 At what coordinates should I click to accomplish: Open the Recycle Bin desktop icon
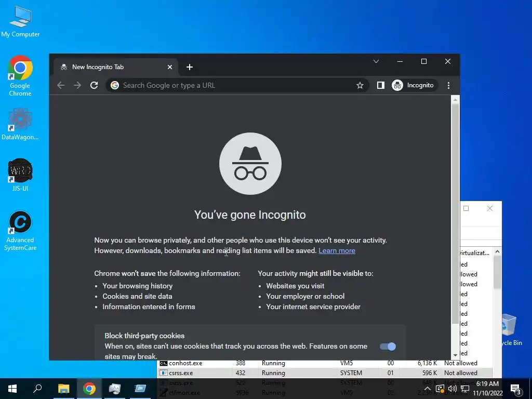[x=512, y=330]
